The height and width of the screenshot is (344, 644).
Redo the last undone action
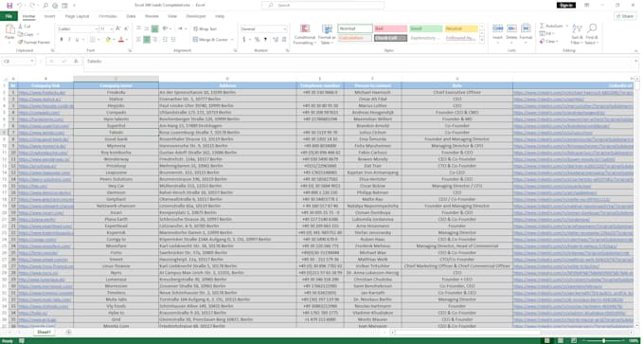click(x=32, y=6)
